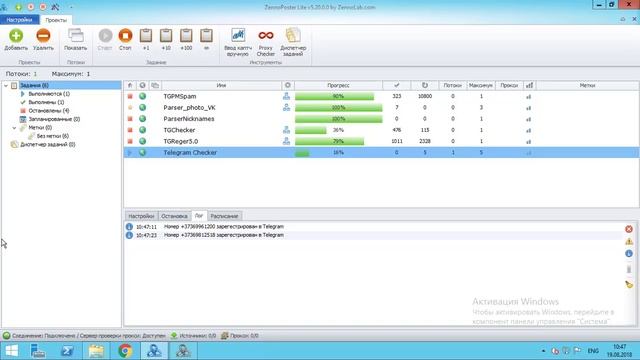Open PowerShell from the taskbar

(x=67, y=351)
